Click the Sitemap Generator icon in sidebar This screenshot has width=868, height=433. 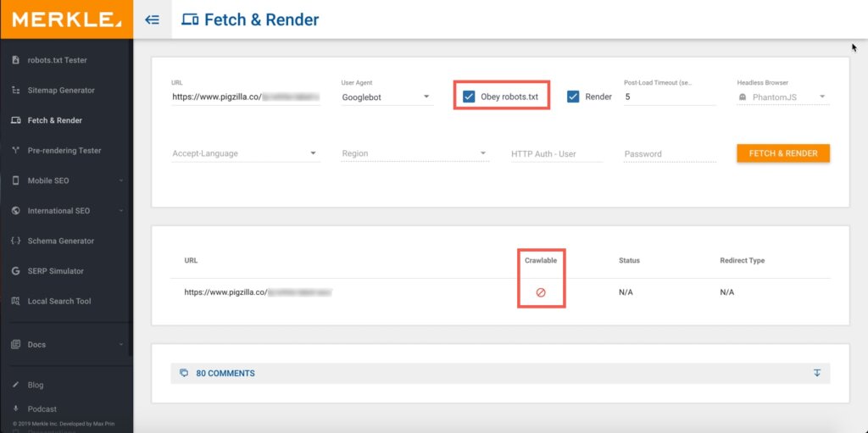15,91
